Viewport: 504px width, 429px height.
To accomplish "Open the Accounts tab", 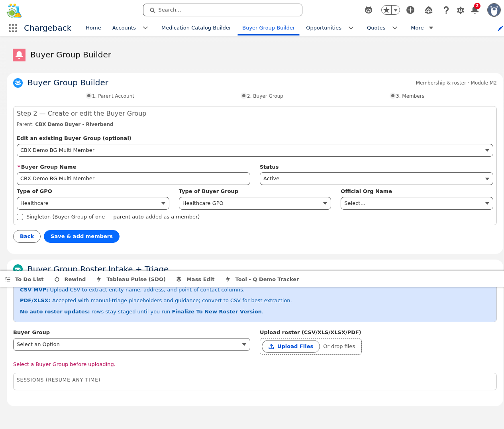I will [124, 28].
